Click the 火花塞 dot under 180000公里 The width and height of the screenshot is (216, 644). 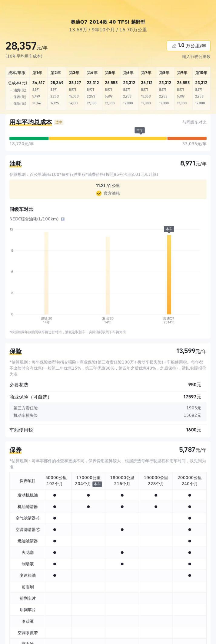122,553
